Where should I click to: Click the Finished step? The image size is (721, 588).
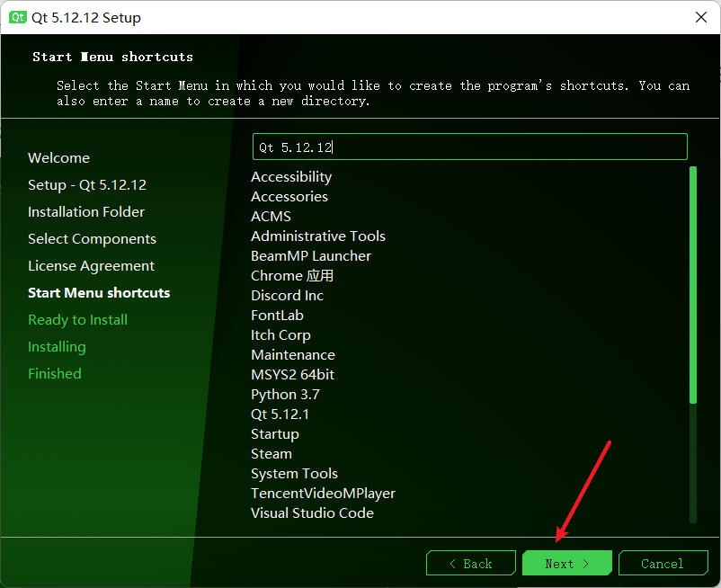point(54,374)
